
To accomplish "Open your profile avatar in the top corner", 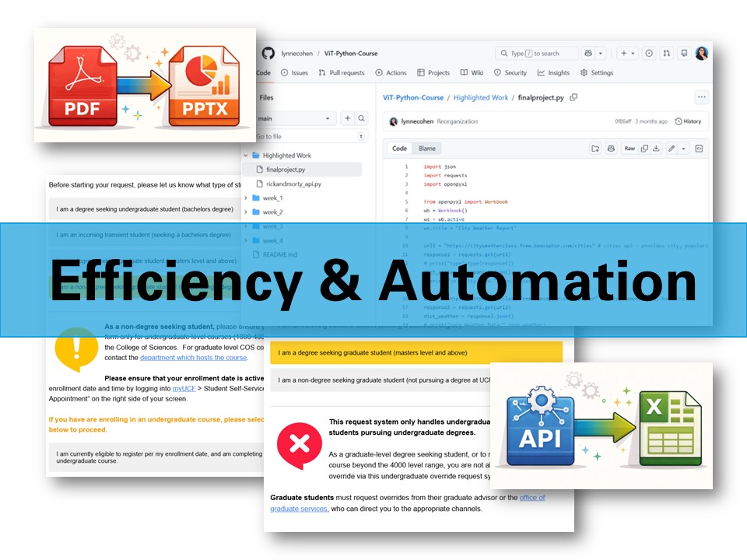I will [703, 53].
